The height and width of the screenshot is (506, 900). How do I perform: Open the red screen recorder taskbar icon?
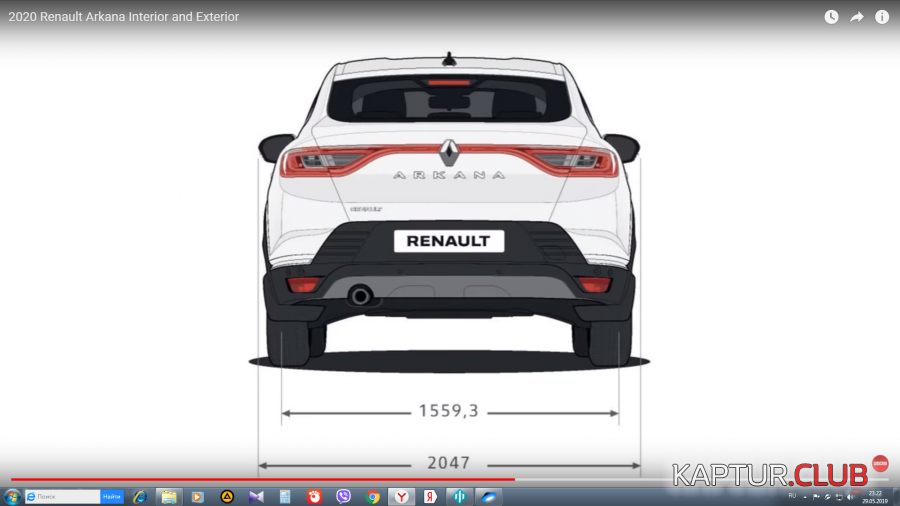coord(315,497)
